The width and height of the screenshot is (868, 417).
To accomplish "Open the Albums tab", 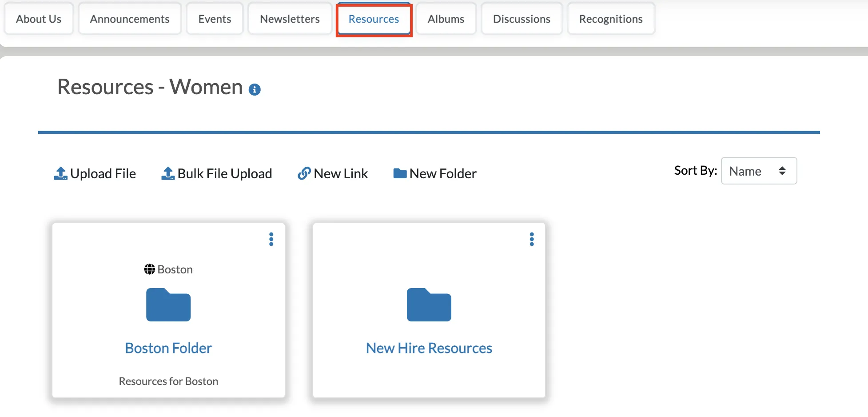I will coord(446,19).
